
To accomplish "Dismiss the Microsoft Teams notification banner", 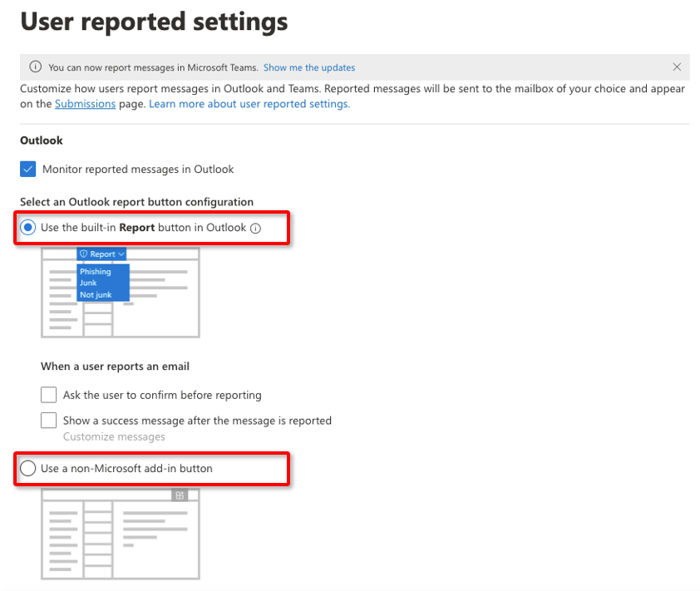I will (677, 67).
